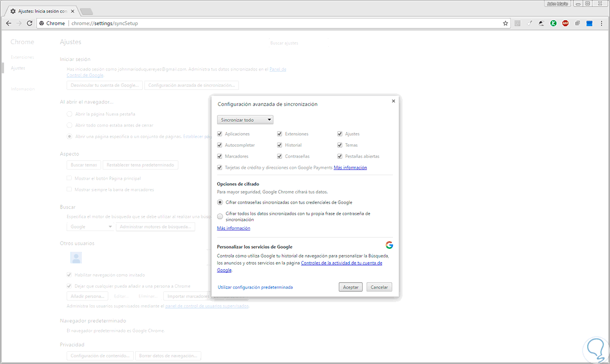This screenshot has height=364, width=610.
Task: Click the Aceptar button
Action: pyautogui.click(x=351, y=287)
